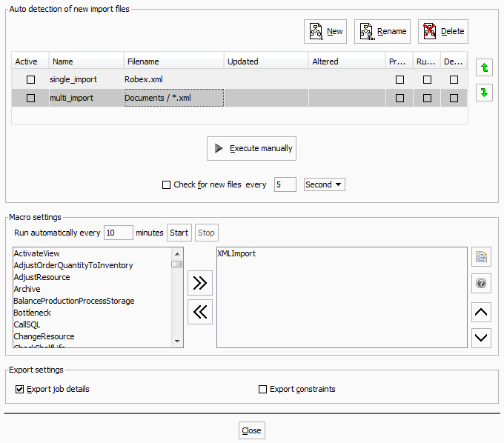Uncheck Export job details
The image size is (504, 443).
coord(19,389)
